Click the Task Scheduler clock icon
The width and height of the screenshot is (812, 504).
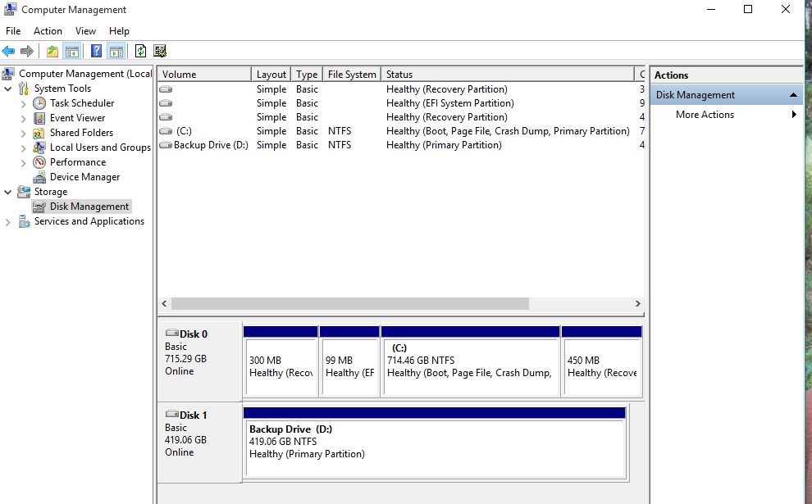[x=39, y=103]
